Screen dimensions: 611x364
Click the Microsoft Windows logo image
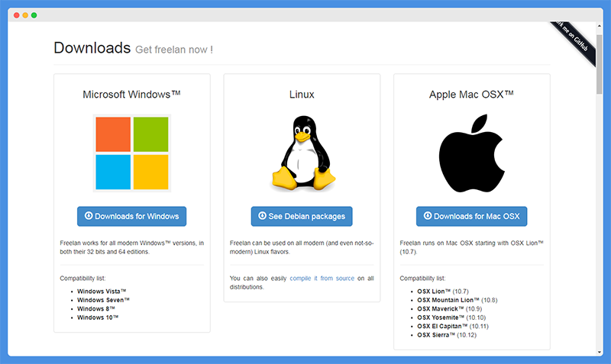[131, 153]
